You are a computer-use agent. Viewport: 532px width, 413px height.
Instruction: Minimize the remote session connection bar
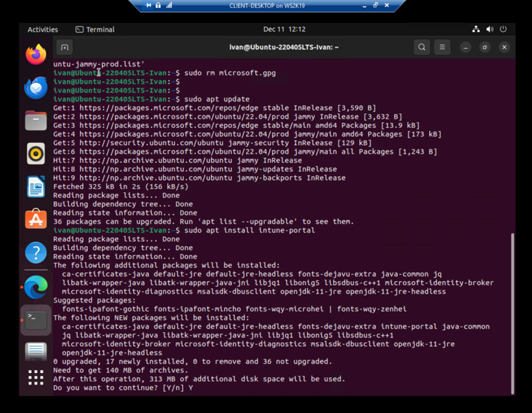click(x=364, y=5)
